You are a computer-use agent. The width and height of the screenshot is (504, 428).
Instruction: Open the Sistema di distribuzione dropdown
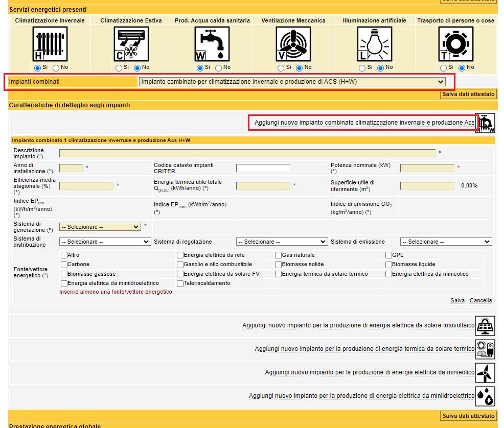coord(105,242)
